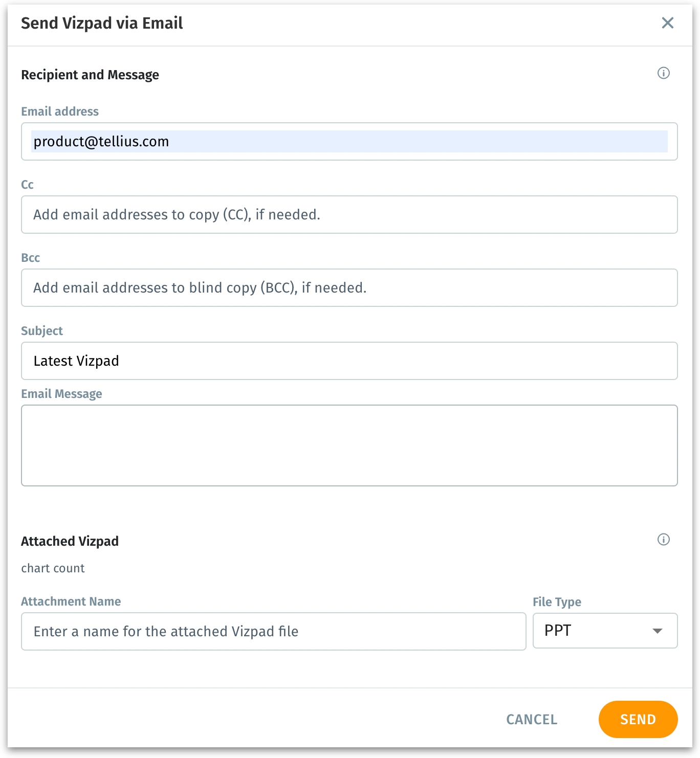This screenshot has height=758, width=700.
Task: Select the Subject field containing Latest Vizpad
Action: coord(349,361)
